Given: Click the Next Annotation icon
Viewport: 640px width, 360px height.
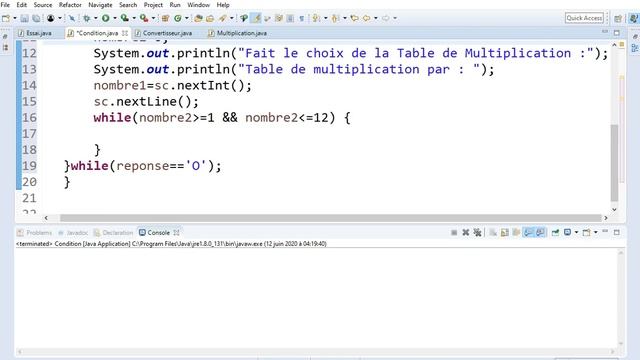Looking at the screenshot, I should pyautogui.click(x=316, y=18).
